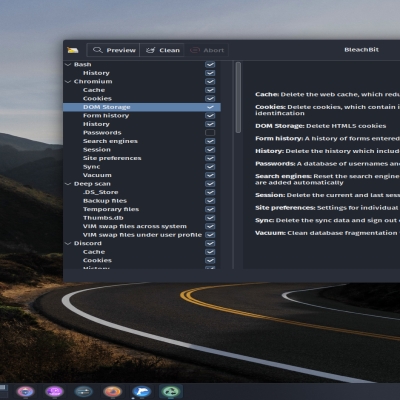Screen dimensions: 400x400
Task: Select VIM swap files under user profile row
Action: pos(142,235)
